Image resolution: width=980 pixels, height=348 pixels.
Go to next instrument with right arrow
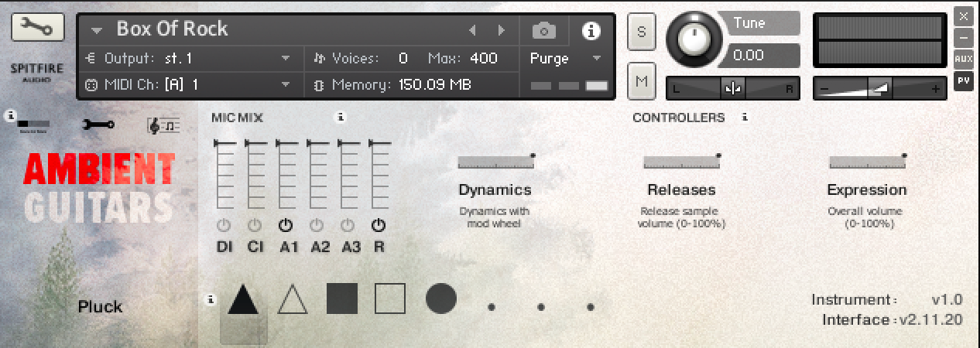coord(502,31)
